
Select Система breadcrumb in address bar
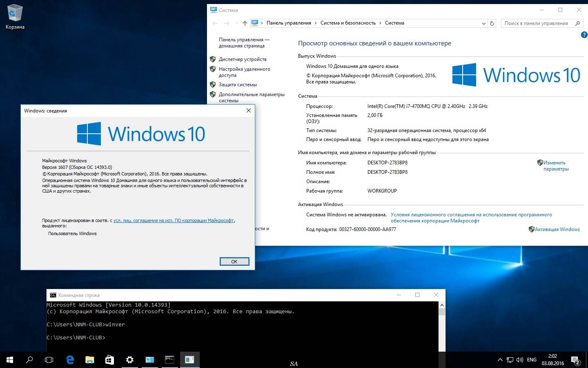pos(394,23)
